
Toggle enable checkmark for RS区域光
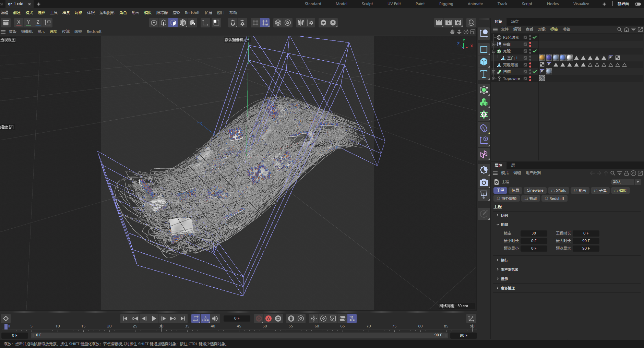click(x=535, y=37)
